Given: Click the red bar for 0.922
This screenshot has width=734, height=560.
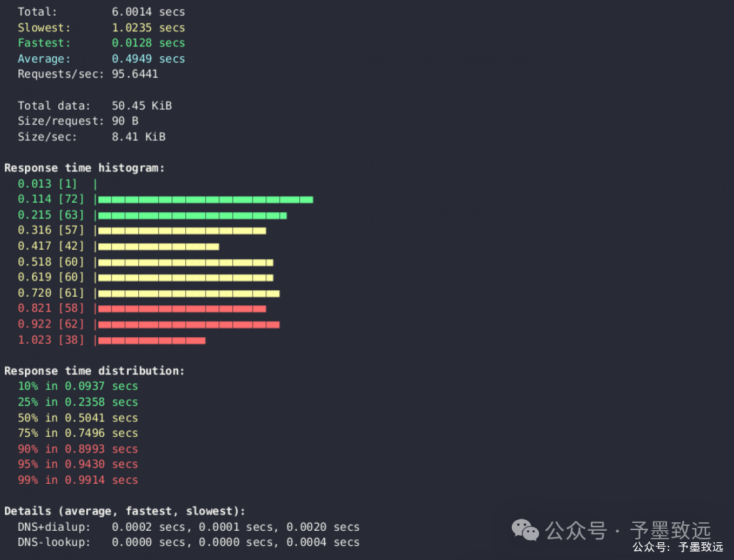Looking at the screenshot, I should pyautogui.click(x=189, y=324).
